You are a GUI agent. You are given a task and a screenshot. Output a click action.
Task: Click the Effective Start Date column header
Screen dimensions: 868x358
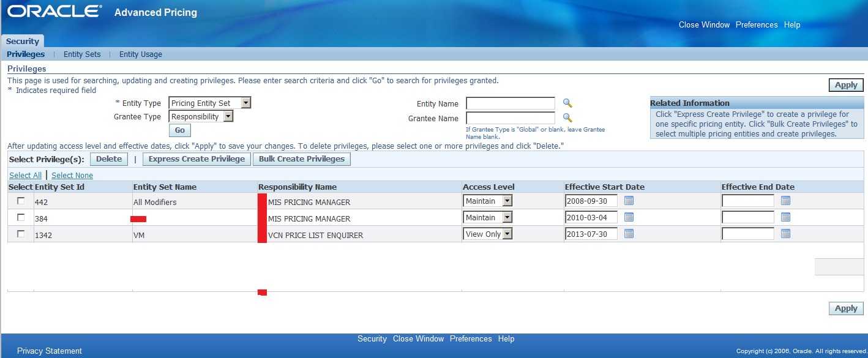pyautogui.click(x=605, y=187)
